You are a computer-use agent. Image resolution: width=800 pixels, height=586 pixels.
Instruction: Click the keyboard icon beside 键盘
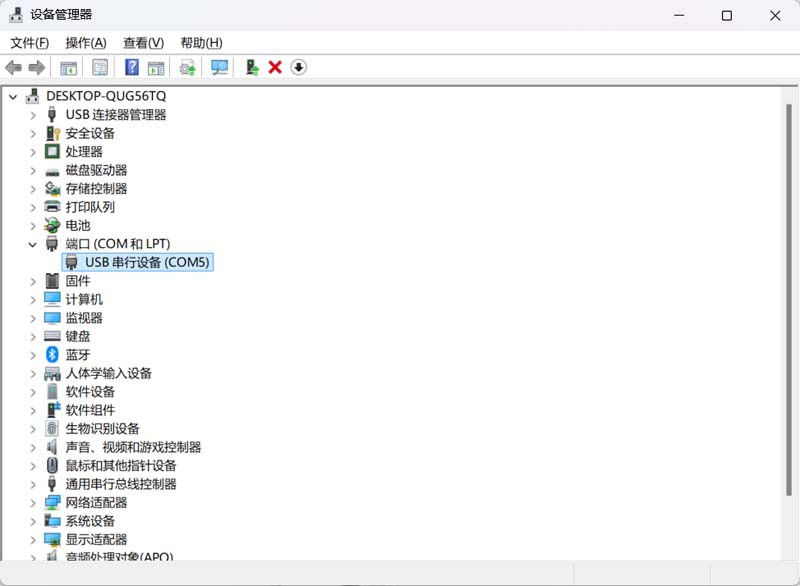click(52, 336)
